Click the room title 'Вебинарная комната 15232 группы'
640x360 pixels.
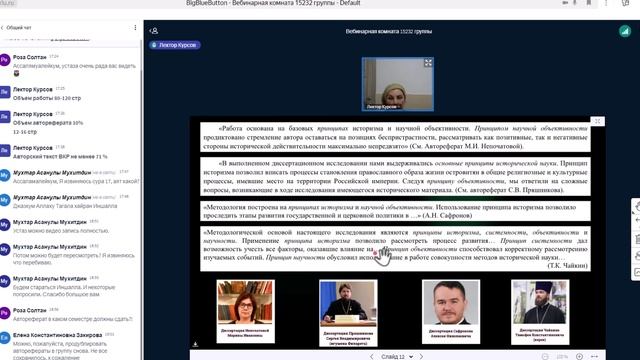pyautogui.click(x=389, y=31)
